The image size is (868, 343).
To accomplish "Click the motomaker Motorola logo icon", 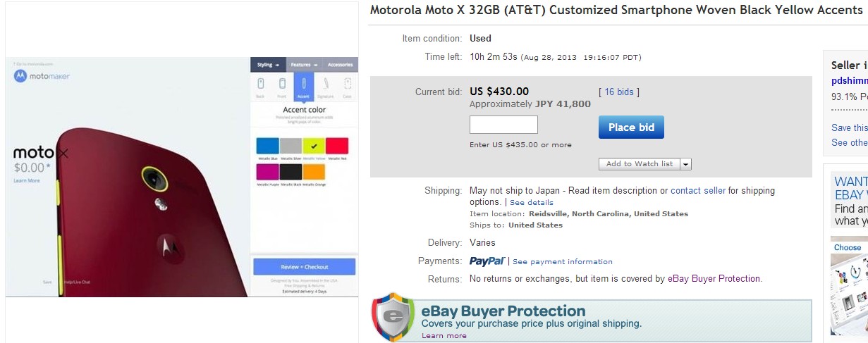I will coord(20,76).
